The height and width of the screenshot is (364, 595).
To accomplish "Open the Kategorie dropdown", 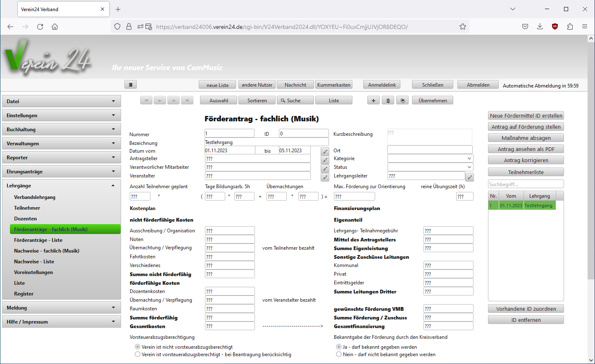I will 430,158.
